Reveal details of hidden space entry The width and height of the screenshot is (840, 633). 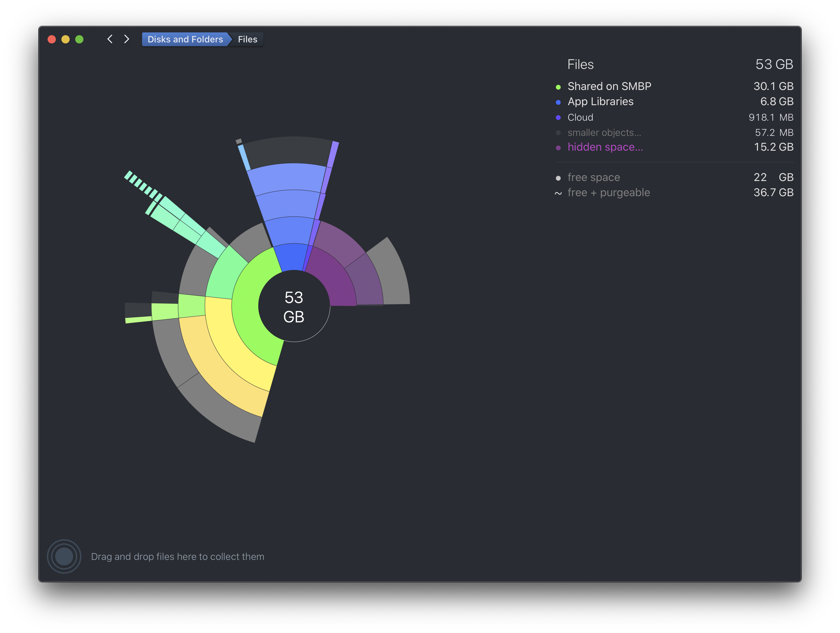605,147
